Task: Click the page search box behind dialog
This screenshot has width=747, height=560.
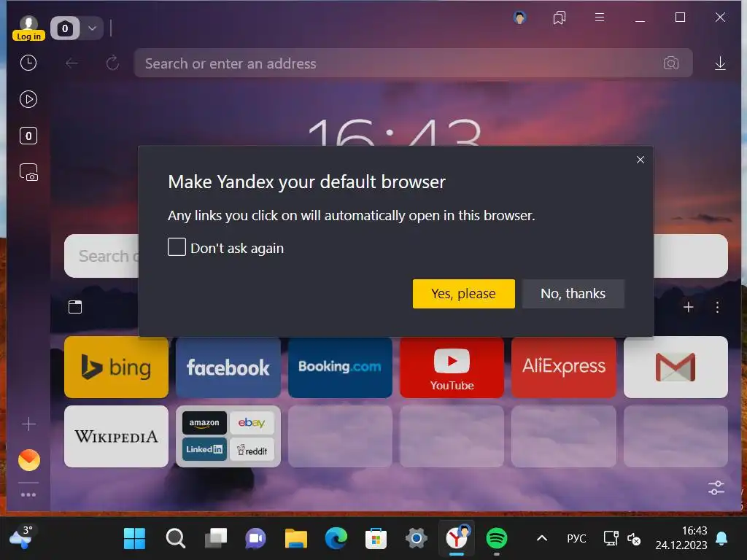Action: pos(101,256)
